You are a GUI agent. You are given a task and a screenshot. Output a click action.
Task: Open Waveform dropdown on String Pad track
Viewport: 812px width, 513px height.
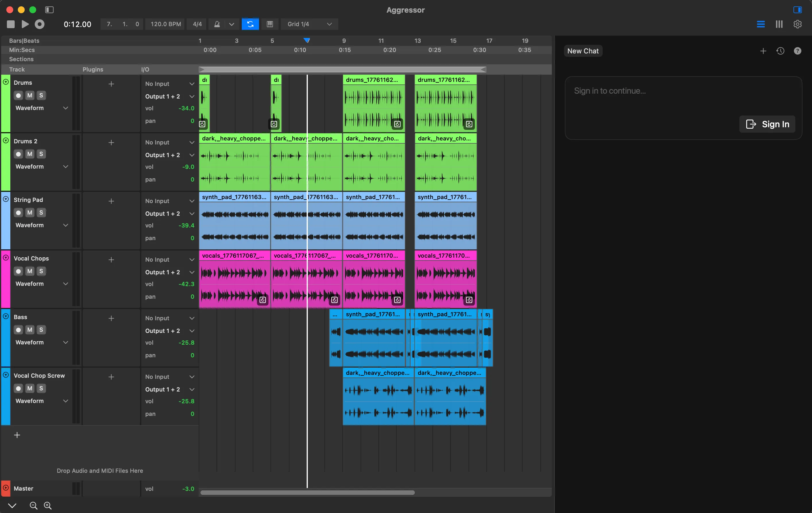tap(42, 225)
